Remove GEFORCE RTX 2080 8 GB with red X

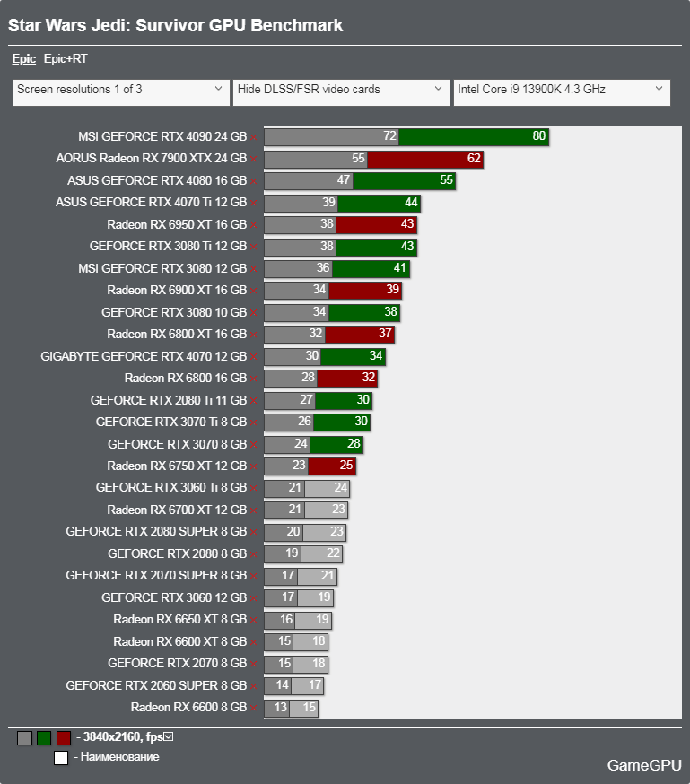254,555
